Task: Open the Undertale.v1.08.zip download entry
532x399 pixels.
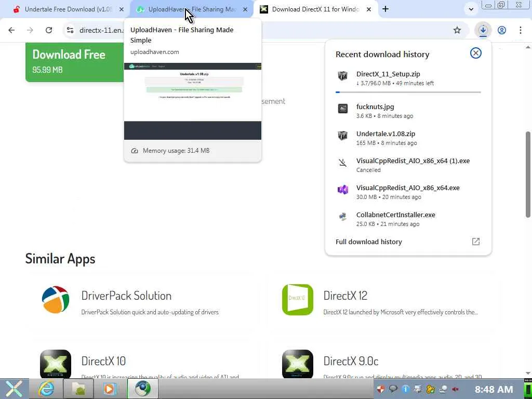Action: [408, 138]
